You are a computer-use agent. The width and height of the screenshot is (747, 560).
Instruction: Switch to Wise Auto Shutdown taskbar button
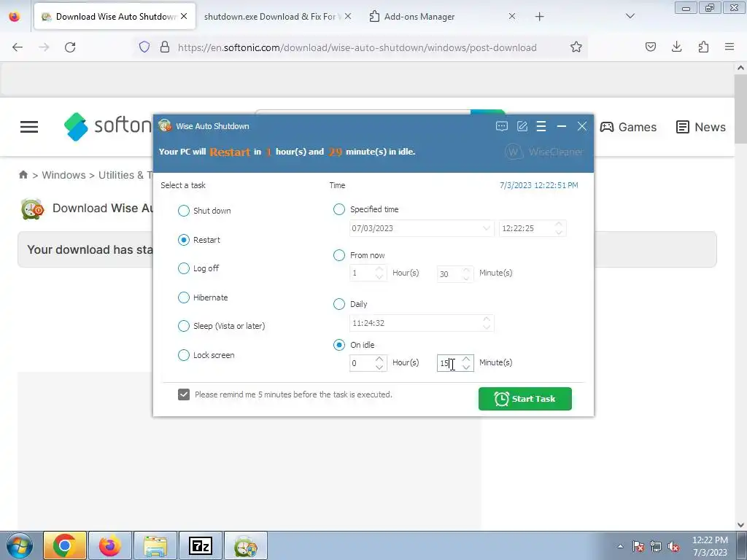tap(246, 545)
